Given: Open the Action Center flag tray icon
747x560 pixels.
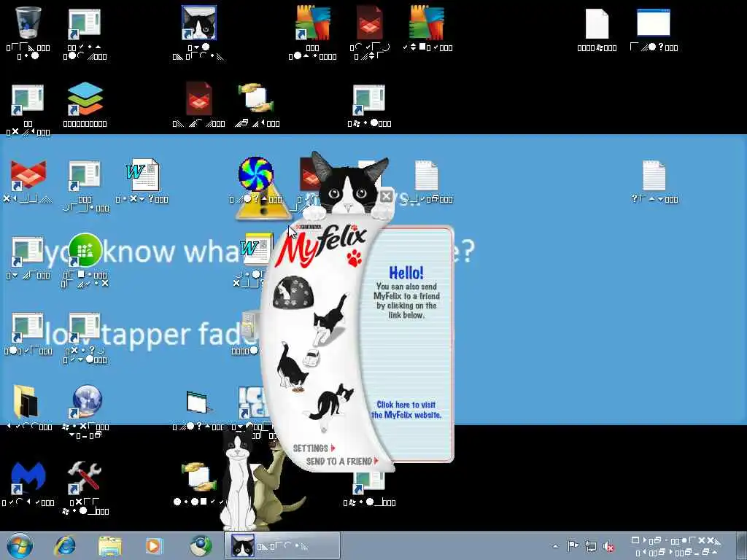Looking at the screenshot, I should pos(573,545).
